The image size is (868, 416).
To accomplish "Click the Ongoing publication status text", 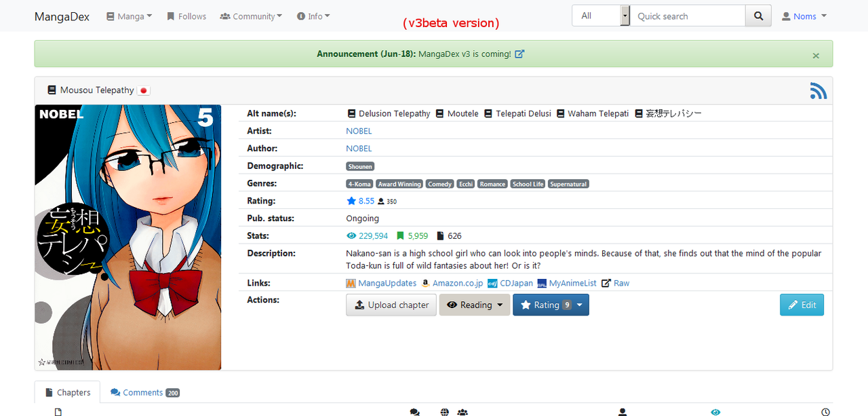I will (x=362, y=219).
